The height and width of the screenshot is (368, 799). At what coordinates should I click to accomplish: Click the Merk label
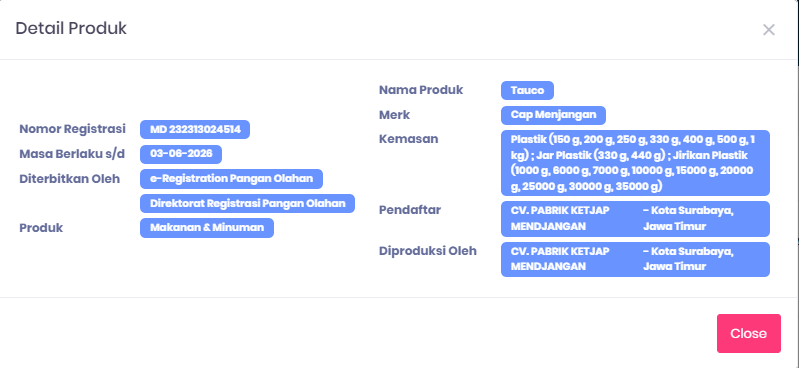pos(394,115)
